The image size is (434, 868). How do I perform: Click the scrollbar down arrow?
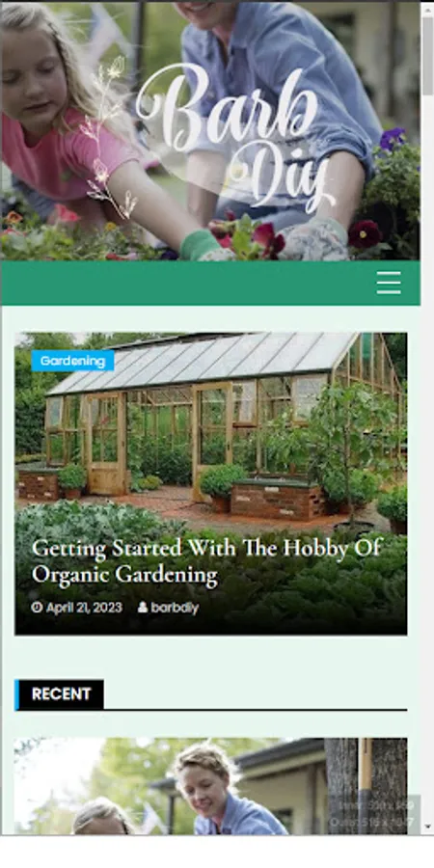[427, 827]
